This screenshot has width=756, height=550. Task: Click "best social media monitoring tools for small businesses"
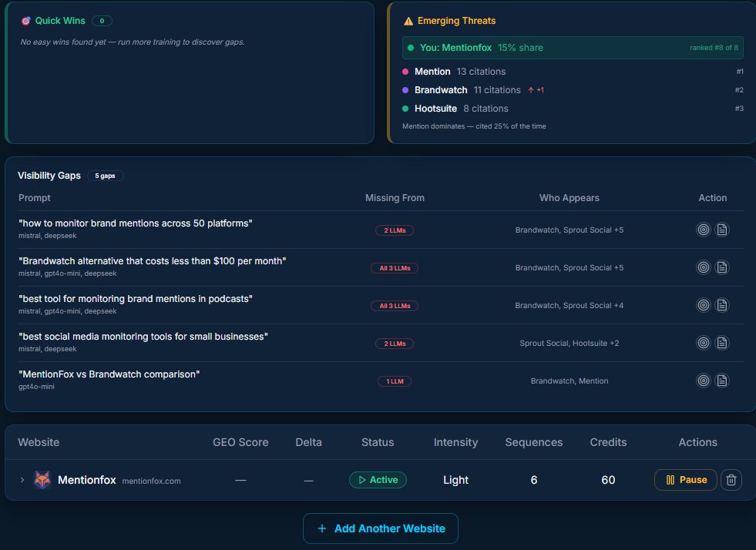(x=143, y=337)
